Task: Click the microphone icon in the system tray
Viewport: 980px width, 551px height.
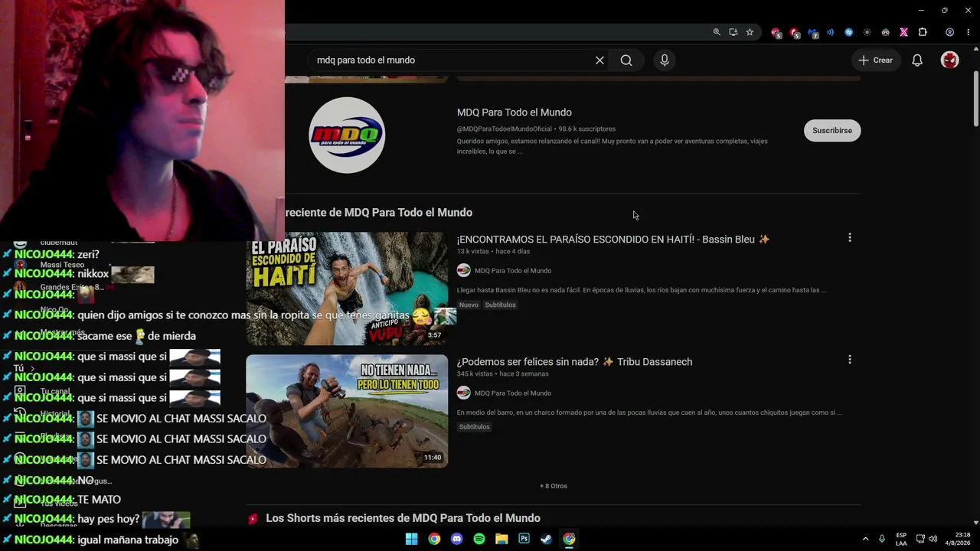Action: coord(882,539)
